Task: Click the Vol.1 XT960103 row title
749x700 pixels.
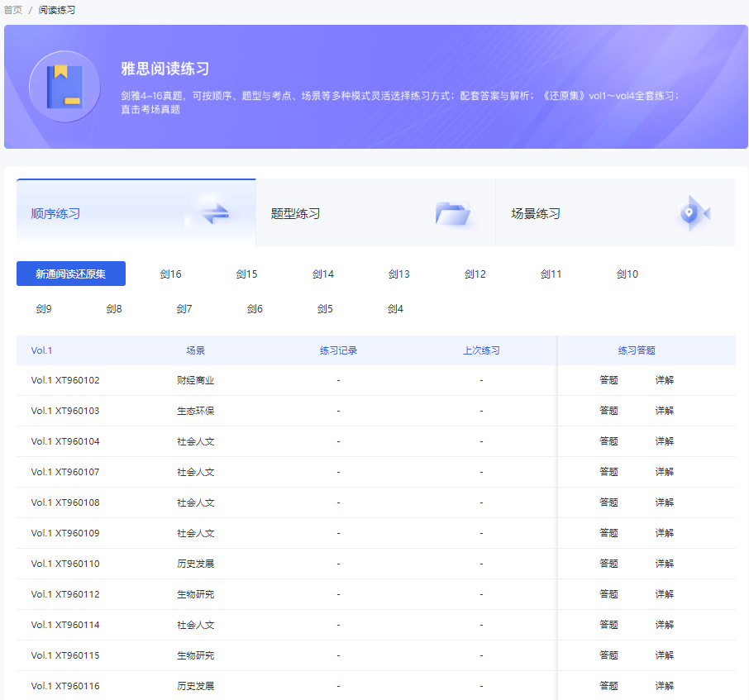Action: click(x=65, y=411)
